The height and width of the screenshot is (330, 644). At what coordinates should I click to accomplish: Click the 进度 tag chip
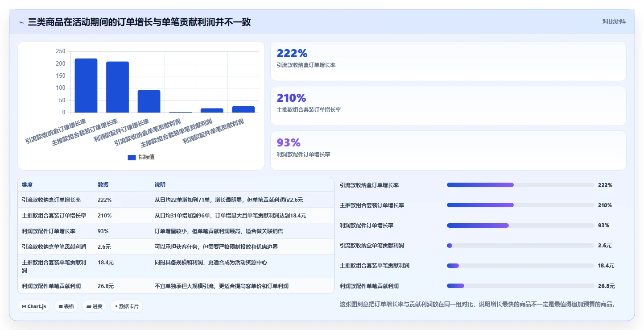click(x=94, y=306)
